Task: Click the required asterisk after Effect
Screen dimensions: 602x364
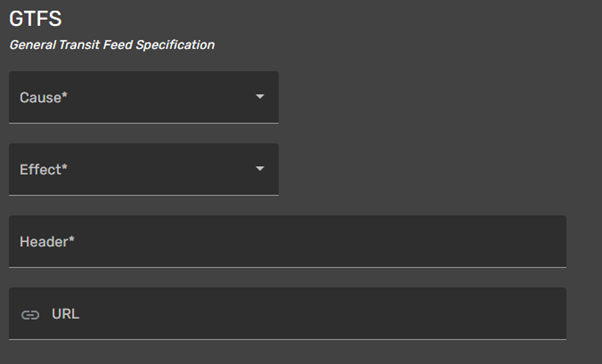Action: [x=64, y=167]
